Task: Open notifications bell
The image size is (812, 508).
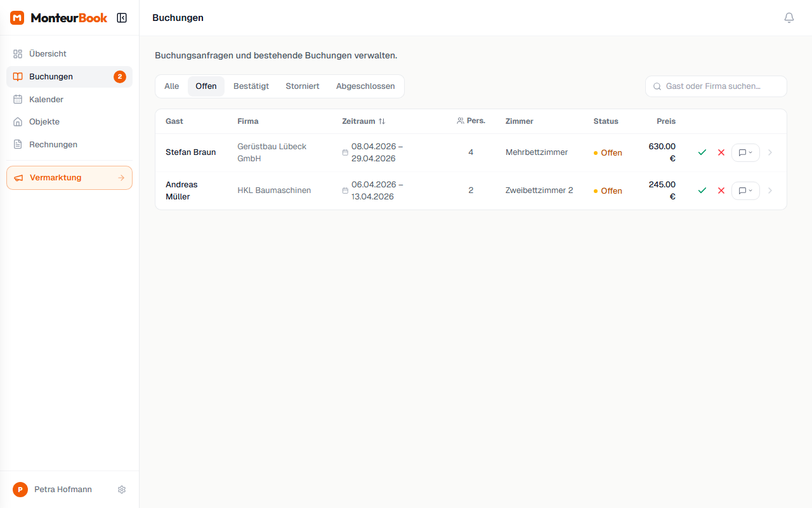Action: pyautogui.click(x=789, y=18)
